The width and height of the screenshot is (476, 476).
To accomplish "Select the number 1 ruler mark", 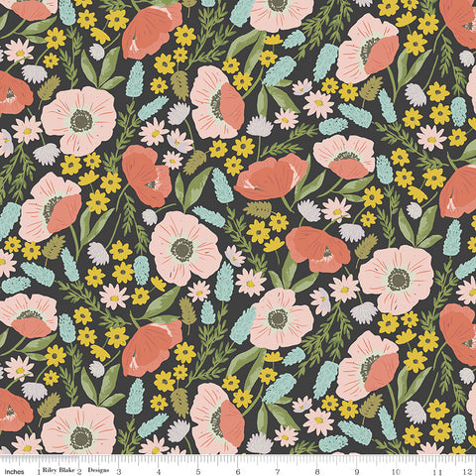I will 40,471.
